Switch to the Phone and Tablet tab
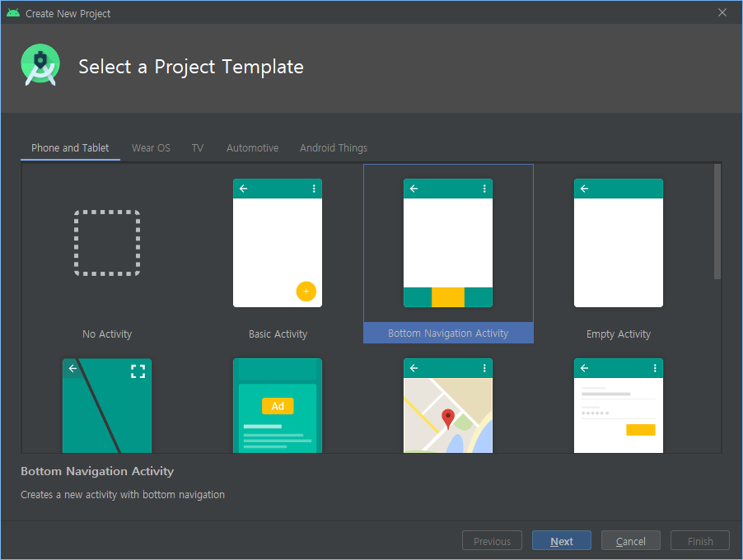Viewport: 743px width, 560px height. pos(70,147)
